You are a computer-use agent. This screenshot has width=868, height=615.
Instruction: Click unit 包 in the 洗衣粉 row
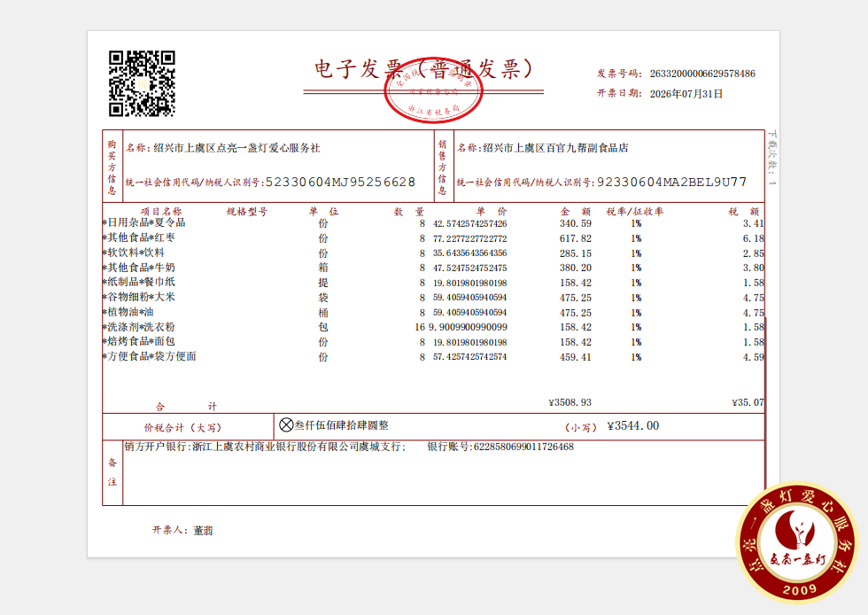[323, 327]
